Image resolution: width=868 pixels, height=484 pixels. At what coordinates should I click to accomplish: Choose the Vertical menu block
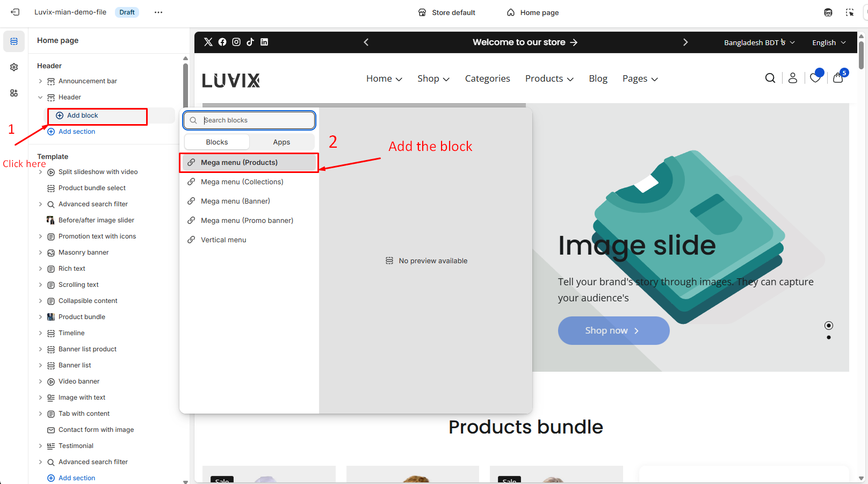[223, 240]
